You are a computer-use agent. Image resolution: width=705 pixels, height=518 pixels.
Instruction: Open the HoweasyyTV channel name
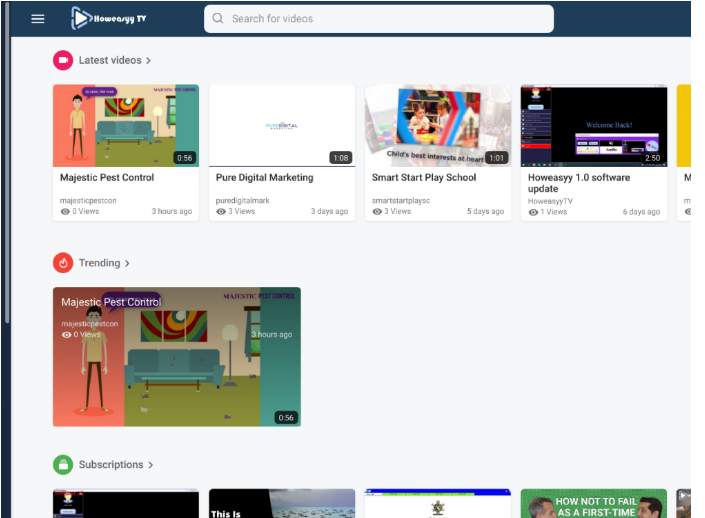click(x=550, y=201)
